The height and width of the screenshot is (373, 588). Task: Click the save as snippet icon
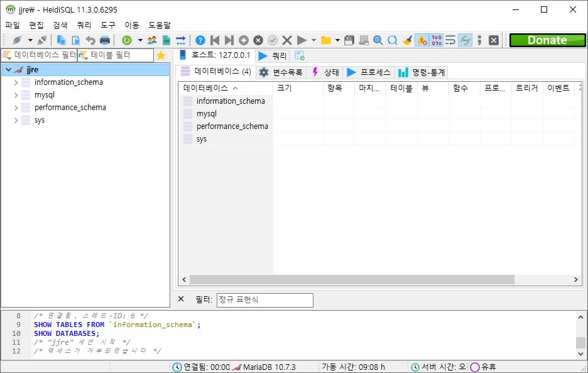(363, 40)
